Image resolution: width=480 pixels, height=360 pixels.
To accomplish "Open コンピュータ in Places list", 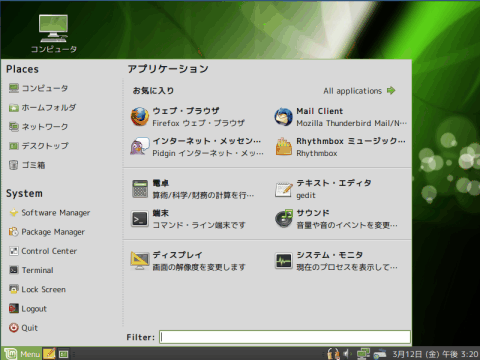I will click(x=38, y=88).
